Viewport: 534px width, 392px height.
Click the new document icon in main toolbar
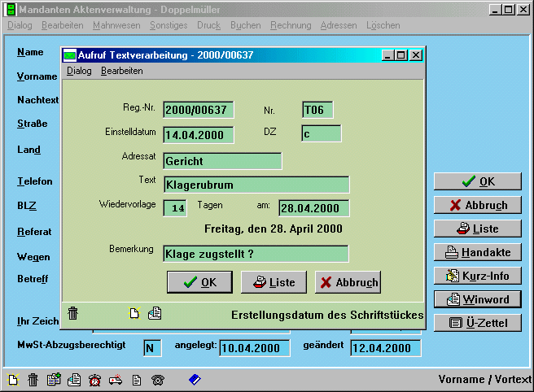pyautogui.click(x=13, y=380)
